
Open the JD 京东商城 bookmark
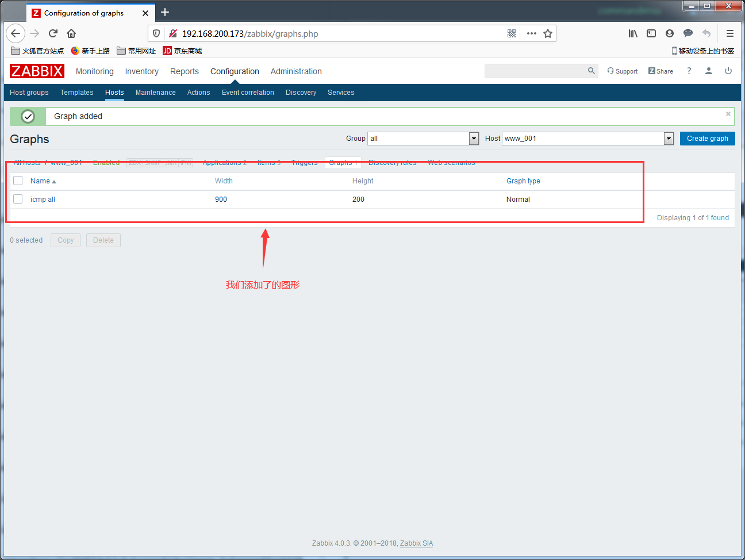[182, 51]
